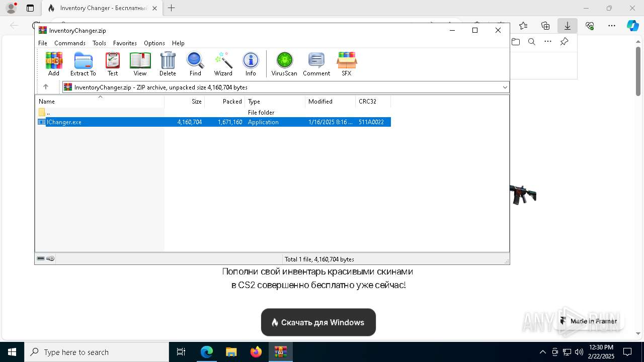Open the Copilot sidebar icon
The image size is (644, 362).
[x=632, y=26]
